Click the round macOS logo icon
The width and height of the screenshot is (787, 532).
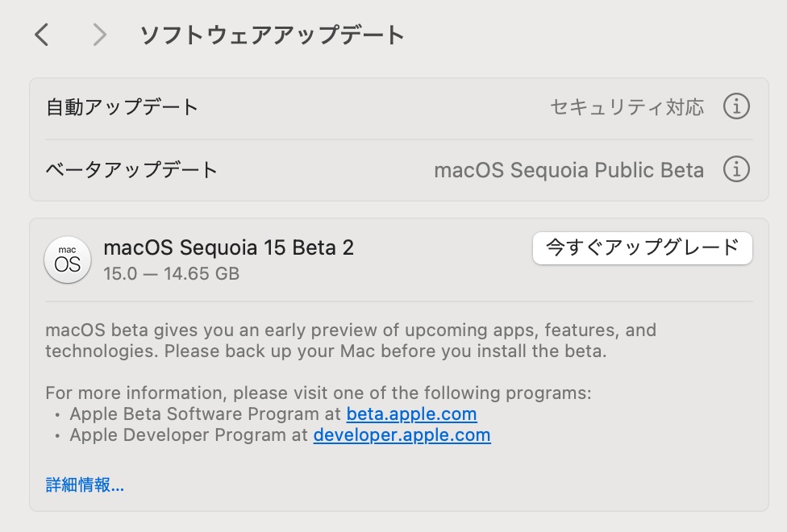click(x=68, y=260)
